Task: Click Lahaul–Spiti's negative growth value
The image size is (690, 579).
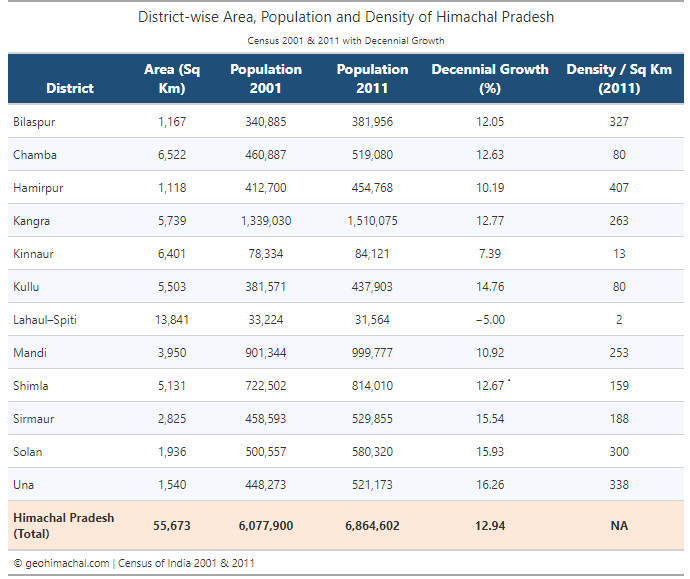Action: point(490,320)
